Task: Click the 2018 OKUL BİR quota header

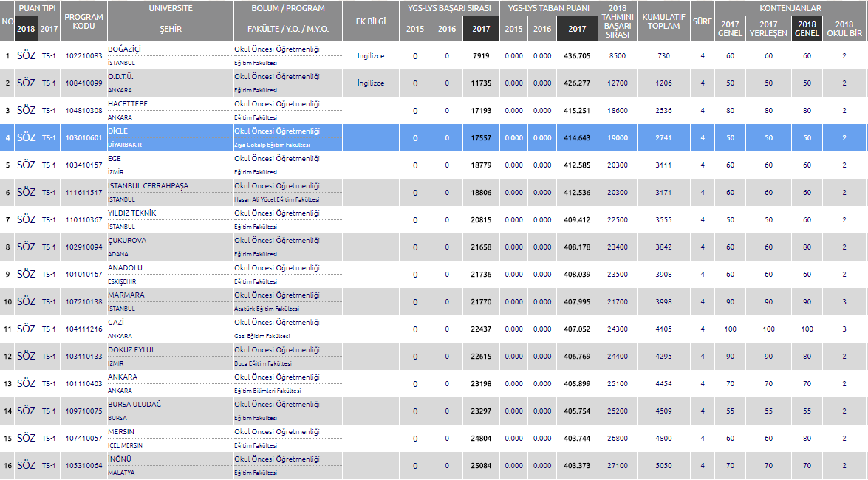Action: point(844,29)
